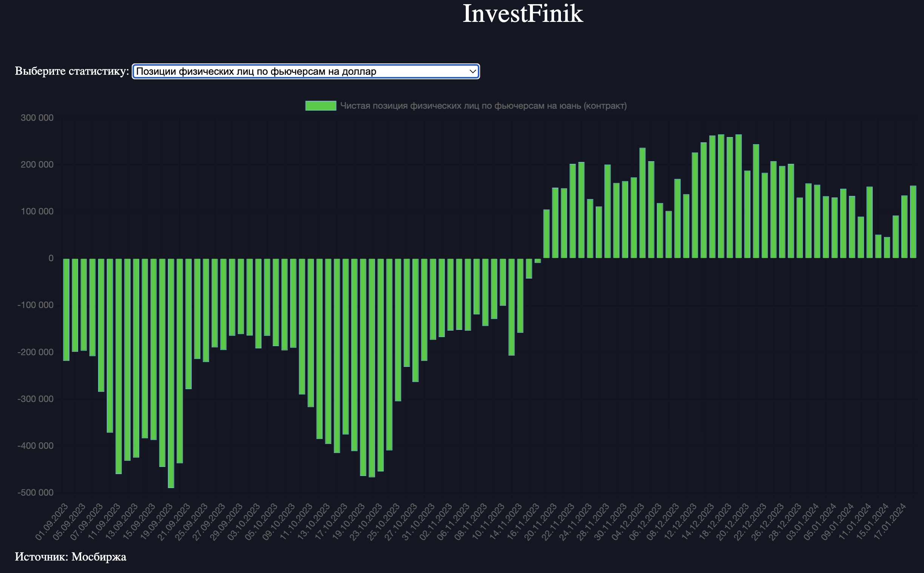
Task: Click the 0 y-axis label
Action: [51, 259]
